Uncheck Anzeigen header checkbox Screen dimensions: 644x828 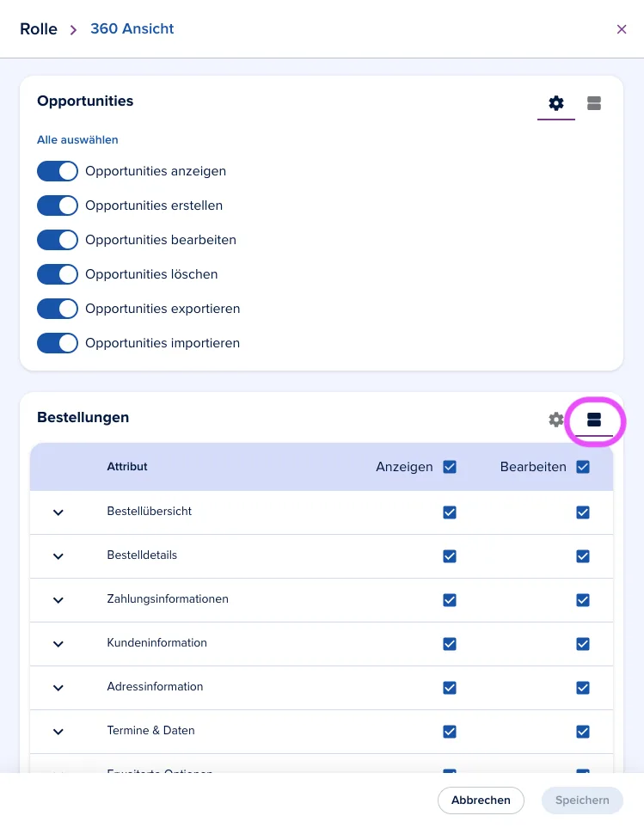pyautogui.click(x=450, y=467)
